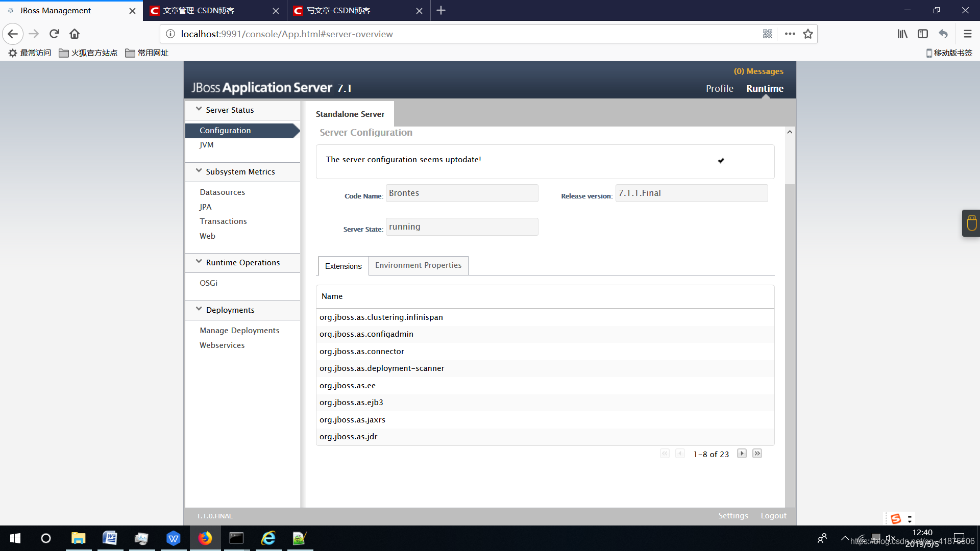The width and height of the screenshot is (980, 551).
Task: Select the org.jboss.as.deployment-scanner row
Action: coord(545,368)
